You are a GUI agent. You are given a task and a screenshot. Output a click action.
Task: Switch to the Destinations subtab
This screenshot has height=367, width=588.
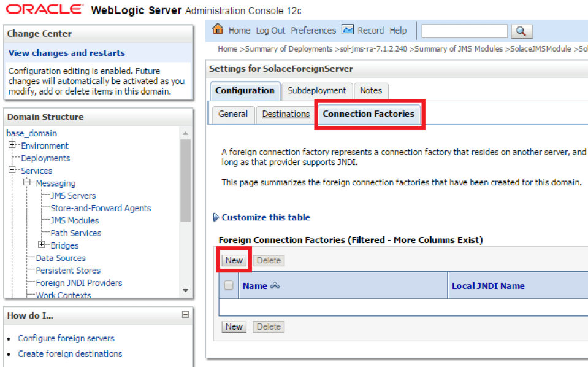pyautogui.click(x=286, y=114)
